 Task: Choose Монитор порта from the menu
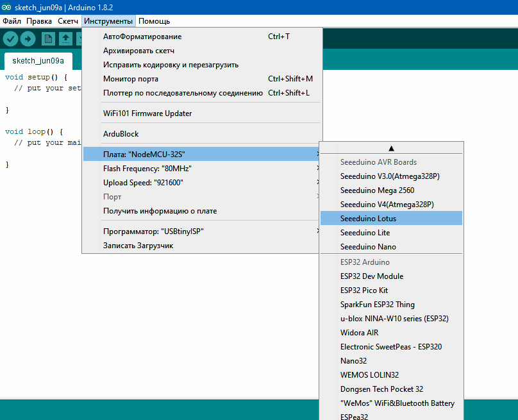pos(131,79)
